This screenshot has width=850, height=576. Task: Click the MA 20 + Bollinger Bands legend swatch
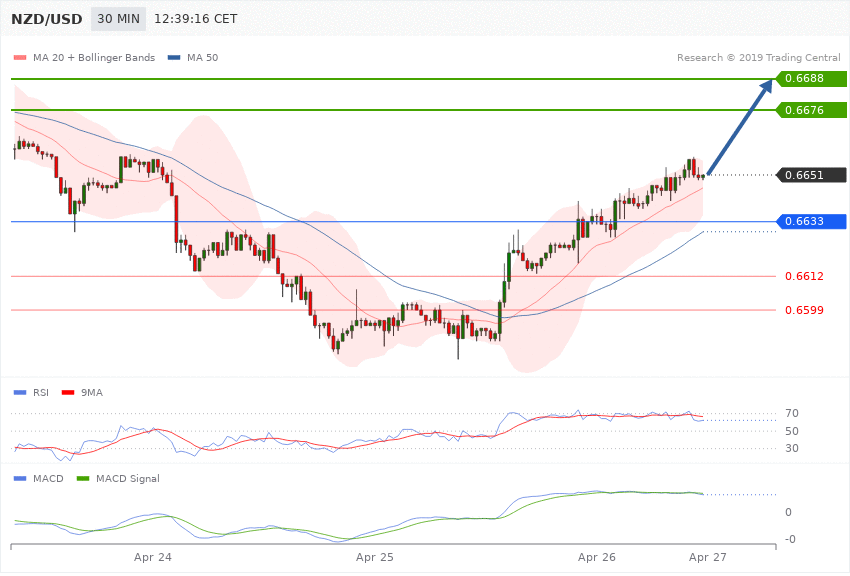click(20, 57)
